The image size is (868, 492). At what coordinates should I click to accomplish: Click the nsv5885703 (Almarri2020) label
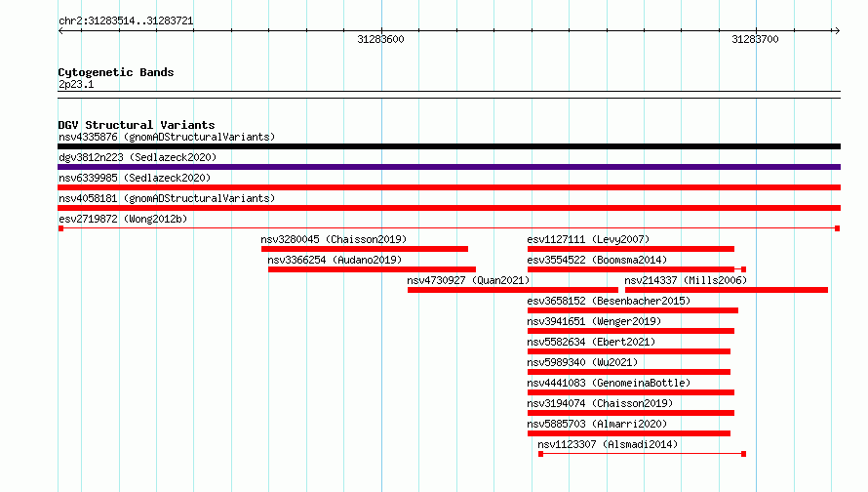point(597,424)
